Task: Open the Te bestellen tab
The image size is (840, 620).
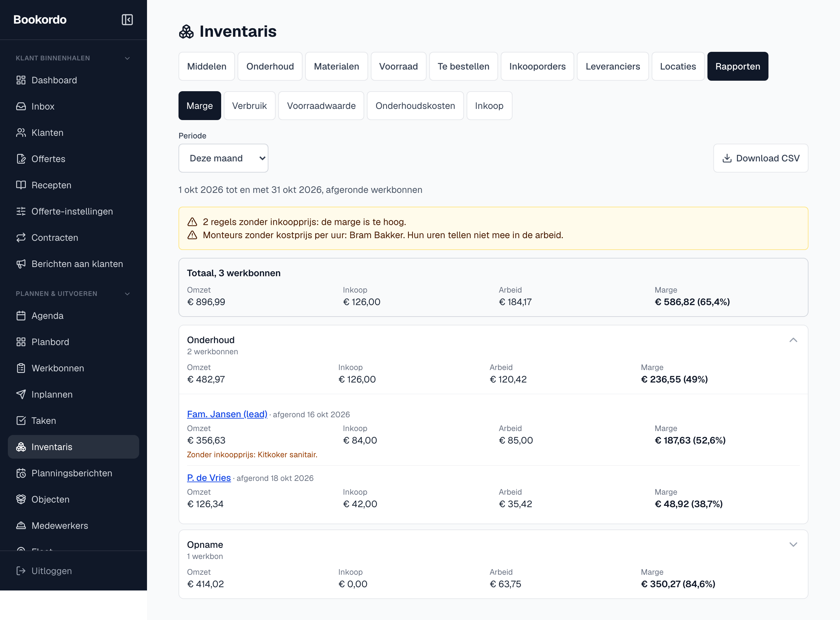Action: [464, 66]
